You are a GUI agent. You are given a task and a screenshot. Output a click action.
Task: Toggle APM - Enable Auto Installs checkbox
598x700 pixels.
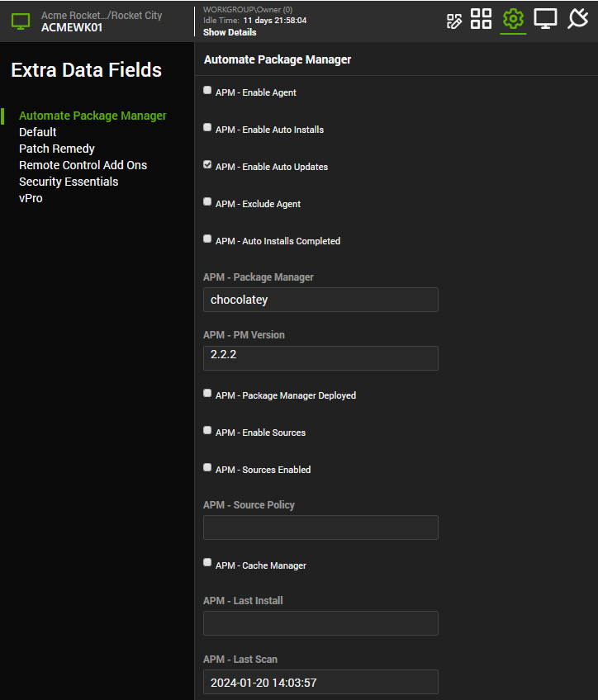tap(207, 128)
